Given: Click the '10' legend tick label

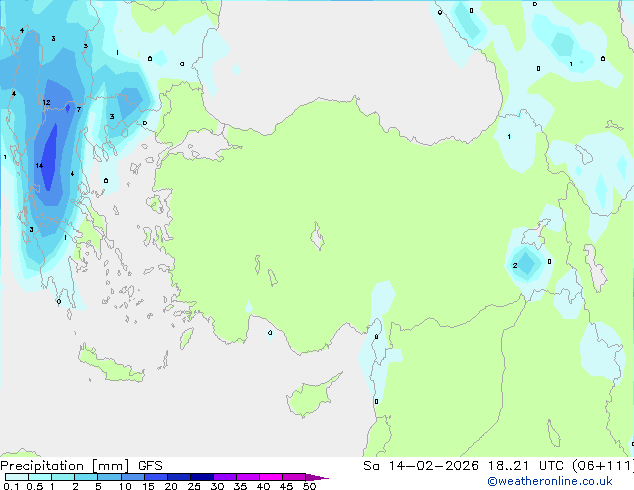Looking at the screenshot, I should pyautogui.click(x=125, y=486).
